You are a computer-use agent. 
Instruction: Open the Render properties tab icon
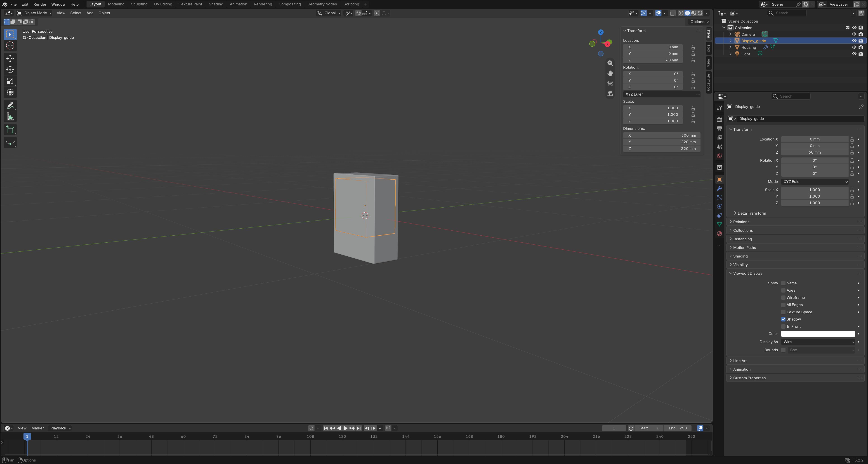(x=719, y=120)
